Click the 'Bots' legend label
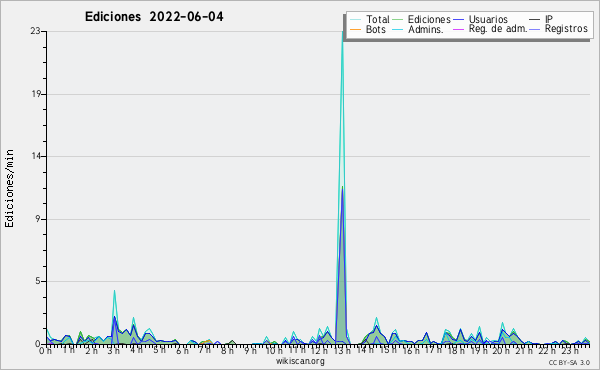600x370 pixels. pos(375,29)
